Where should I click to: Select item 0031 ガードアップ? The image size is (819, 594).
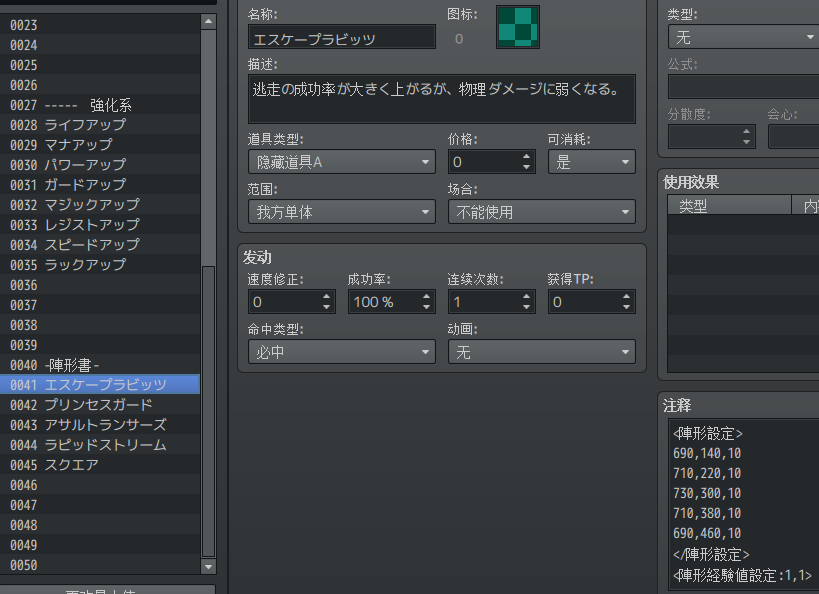tap(100, 184)
